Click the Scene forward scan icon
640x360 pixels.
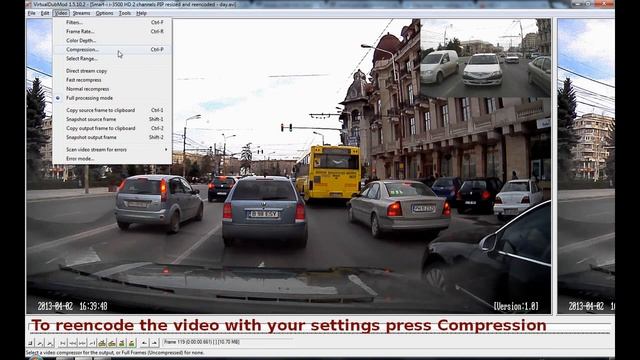(131, 343)
